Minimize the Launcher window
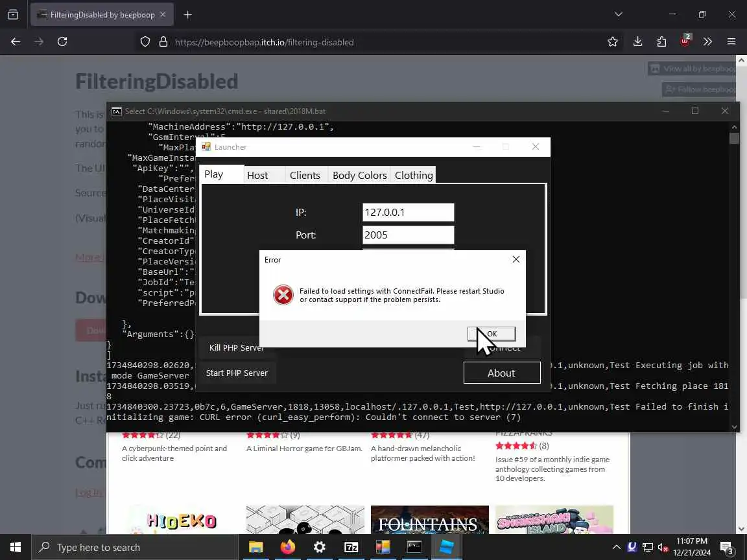 coord(477,146)
